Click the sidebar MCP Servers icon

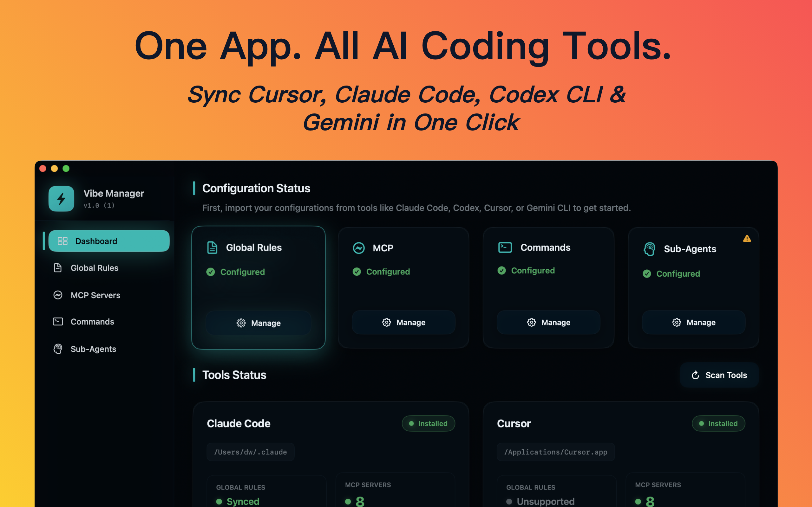[x=58, y=295]
